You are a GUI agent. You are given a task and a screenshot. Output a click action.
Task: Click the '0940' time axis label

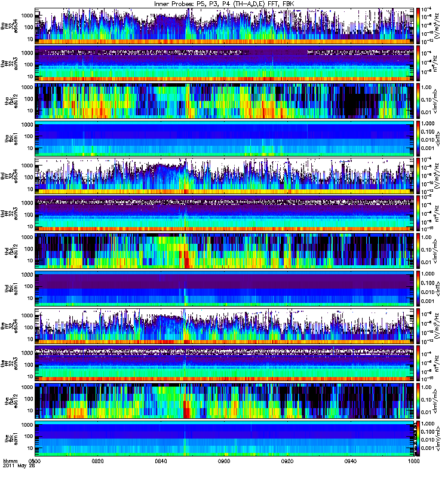pyautogui.click(x=351, y=461)
